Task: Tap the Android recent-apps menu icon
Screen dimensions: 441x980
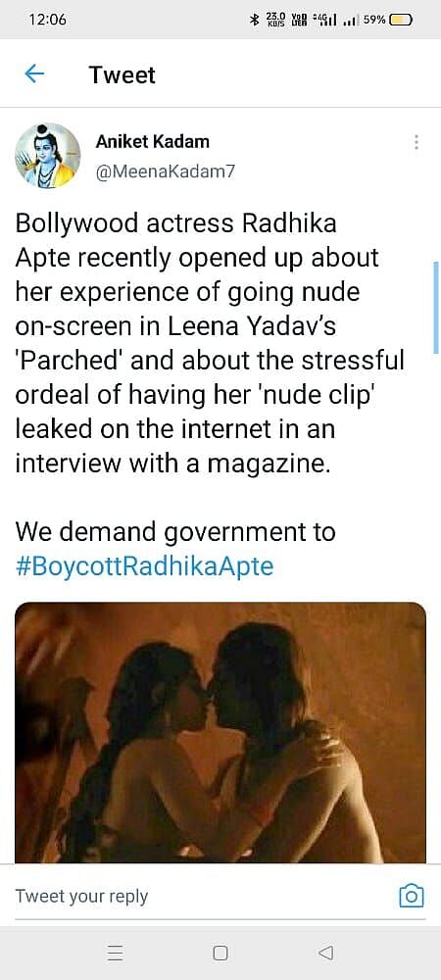Action: (115, 953)
